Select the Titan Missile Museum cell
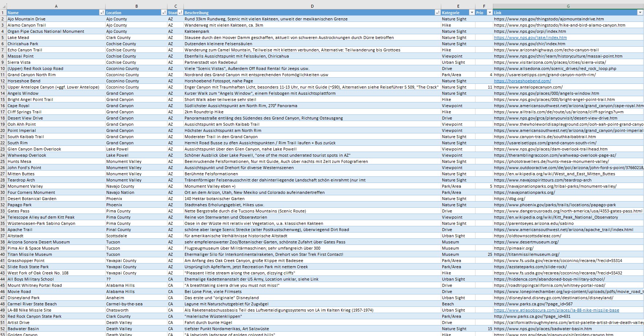Screen dimensions: 644x336 [56, 254]
